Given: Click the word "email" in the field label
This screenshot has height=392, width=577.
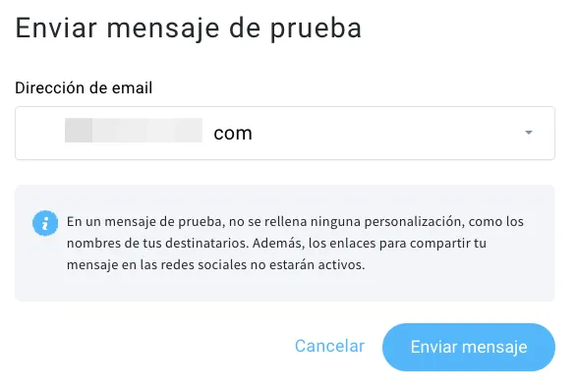Looking at the screenshot, I should tap(132, 88).
